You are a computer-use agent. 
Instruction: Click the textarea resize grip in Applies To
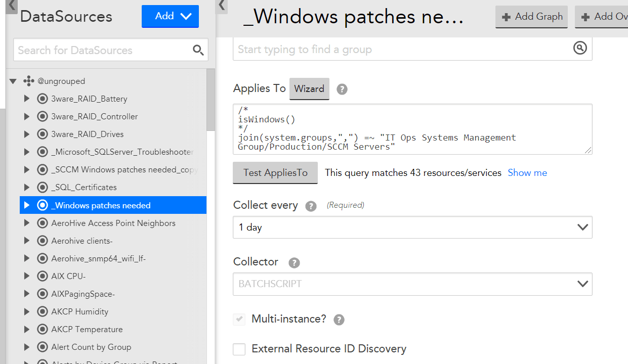[x=589, y=150]
